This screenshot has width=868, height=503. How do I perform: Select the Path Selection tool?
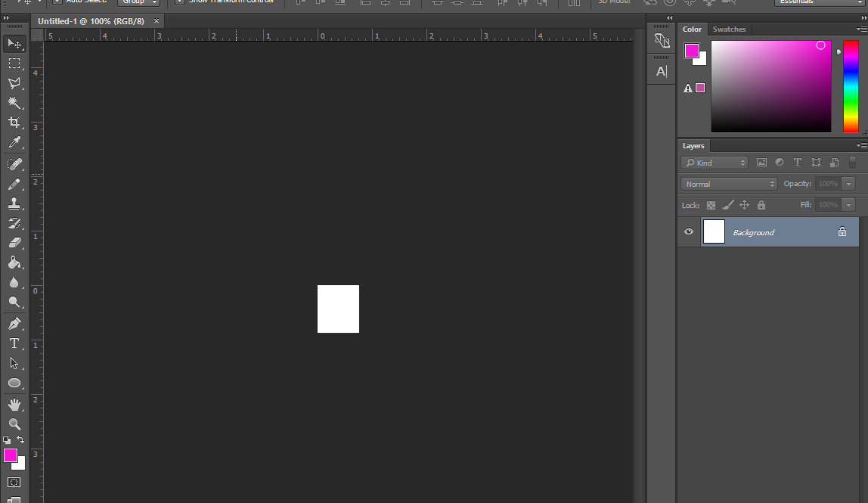point(14,363)
